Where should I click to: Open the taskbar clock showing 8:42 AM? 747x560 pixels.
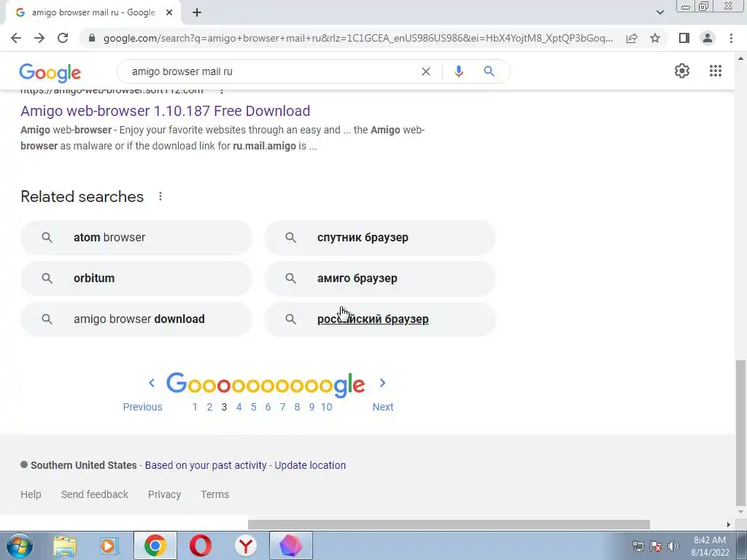tap(710, 546)
